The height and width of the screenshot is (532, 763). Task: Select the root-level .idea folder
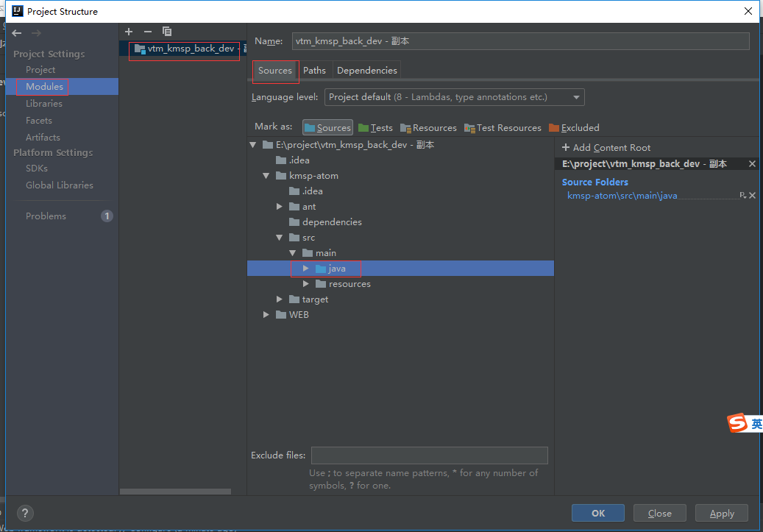(292, 160)
